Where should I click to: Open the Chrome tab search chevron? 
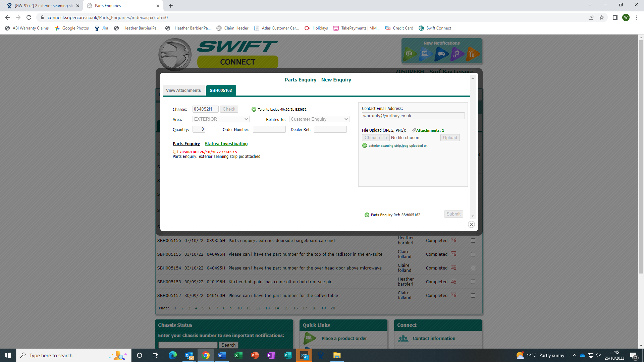[590, 5]
